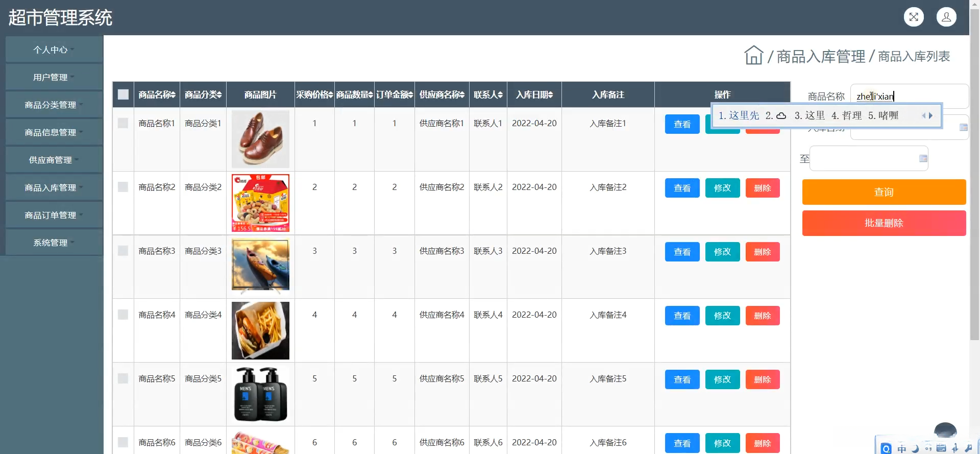Click the red 批量删除 button
Screen dimensions: 980x454
tap(884, 223)
